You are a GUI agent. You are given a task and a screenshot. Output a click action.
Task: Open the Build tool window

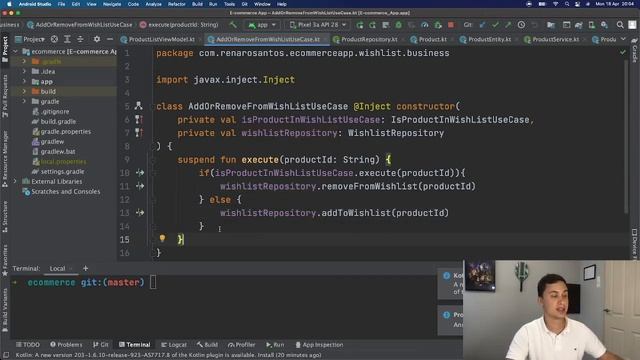[207, 345]
